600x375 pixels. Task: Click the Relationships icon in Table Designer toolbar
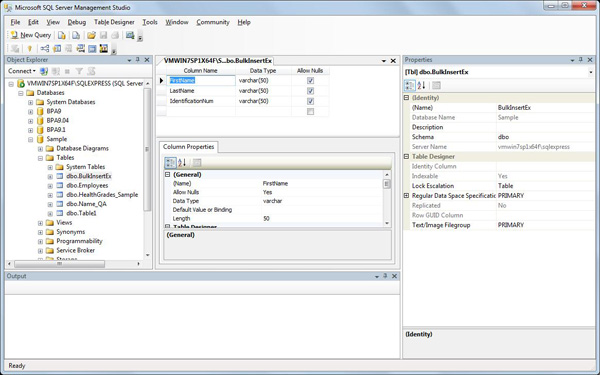coord(45,49)
